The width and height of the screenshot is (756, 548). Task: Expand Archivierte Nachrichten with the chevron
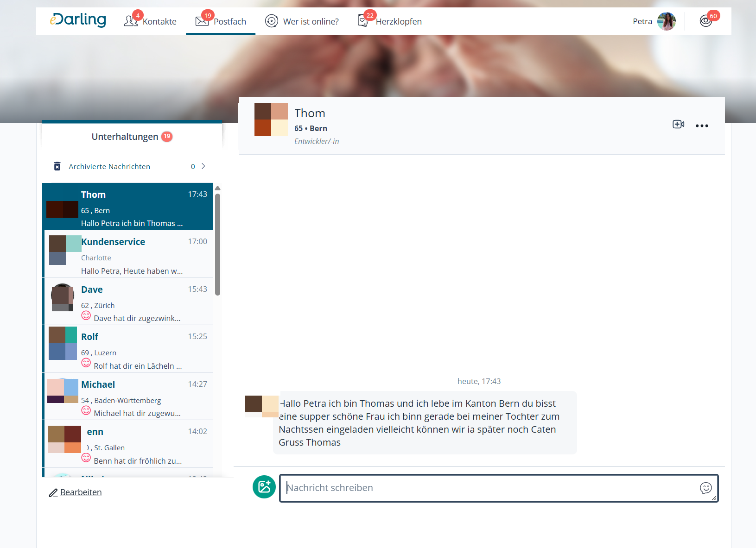[x=203, y=166]
